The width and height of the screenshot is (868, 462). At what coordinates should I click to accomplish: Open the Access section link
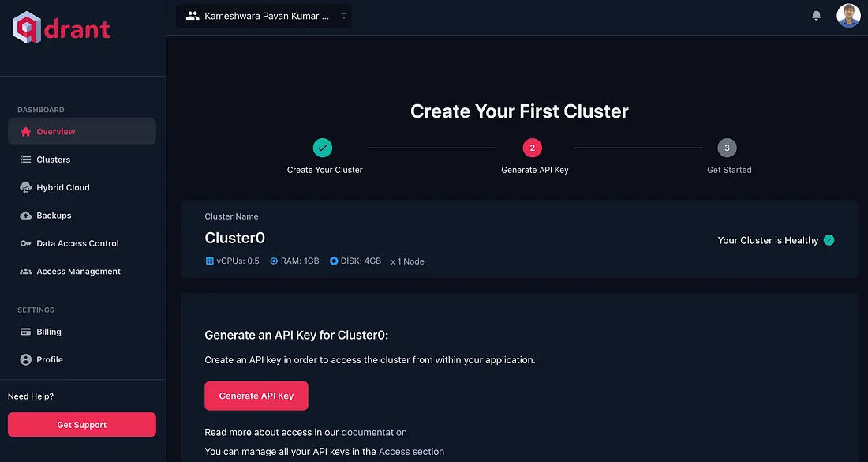point(411,452)
